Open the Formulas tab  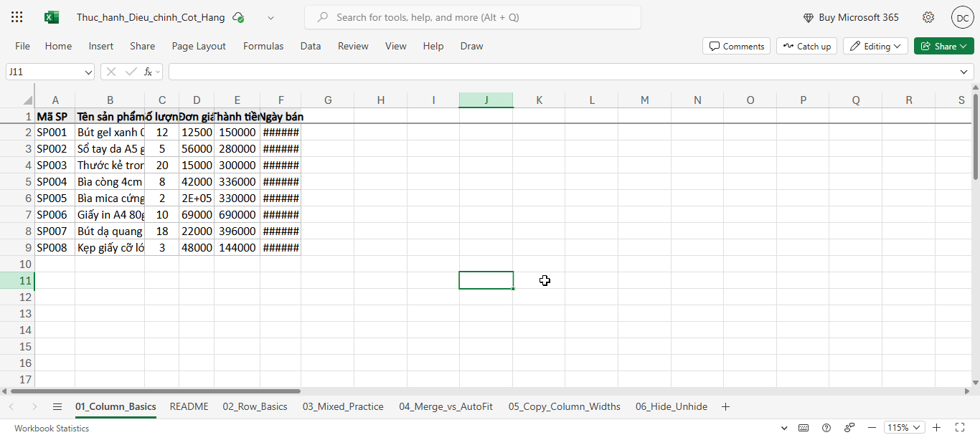pos(263,46)
